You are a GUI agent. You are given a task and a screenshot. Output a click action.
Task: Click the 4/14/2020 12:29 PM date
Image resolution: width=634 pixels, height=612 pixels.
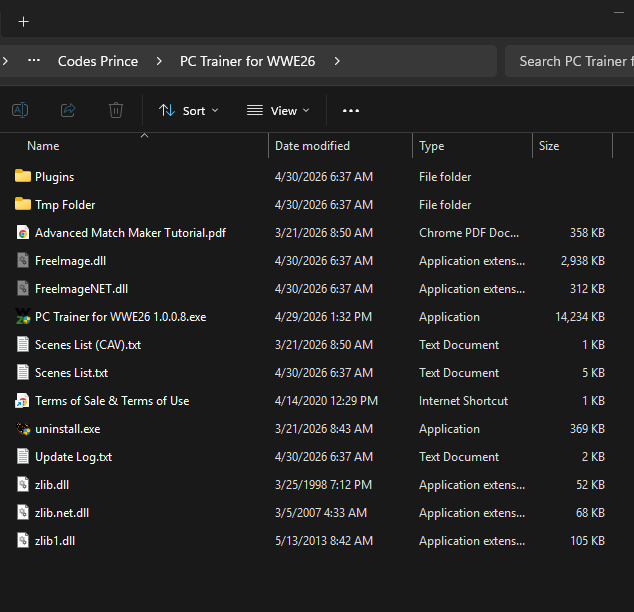(326, 401)
